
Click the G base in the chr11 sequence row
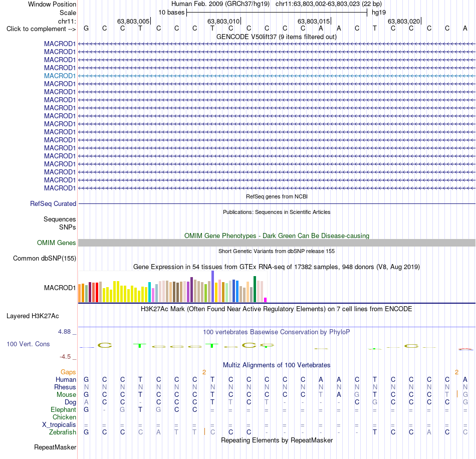(x=86, y=29)
